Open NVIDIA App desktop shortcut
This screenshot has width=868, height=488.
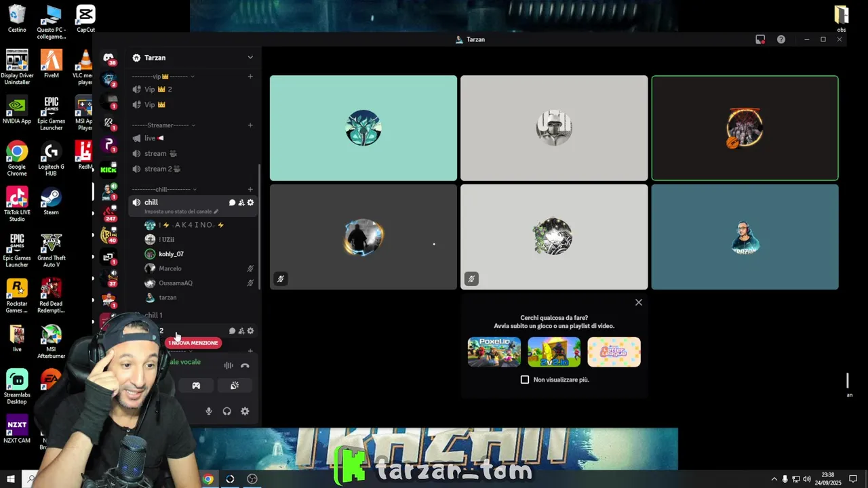point(17,111)
